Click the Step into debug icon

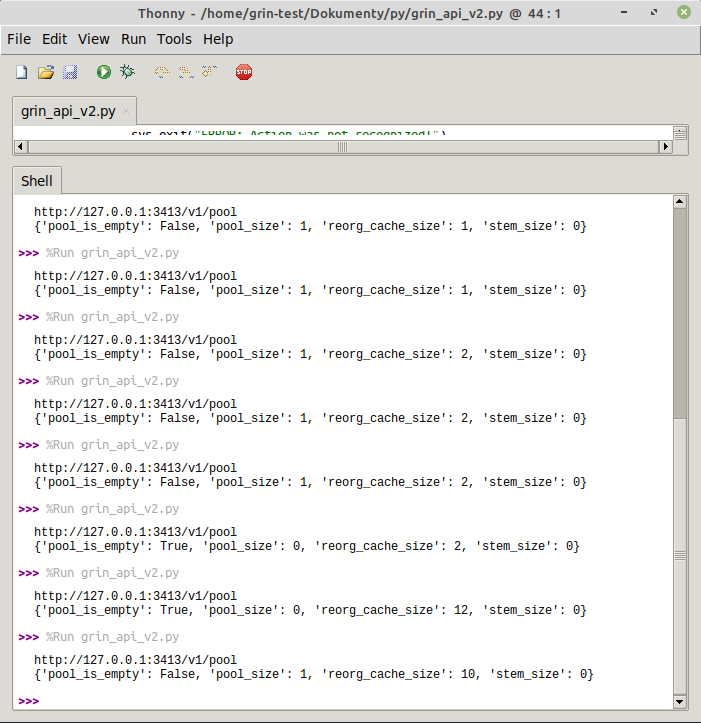[x=185, y=72]
